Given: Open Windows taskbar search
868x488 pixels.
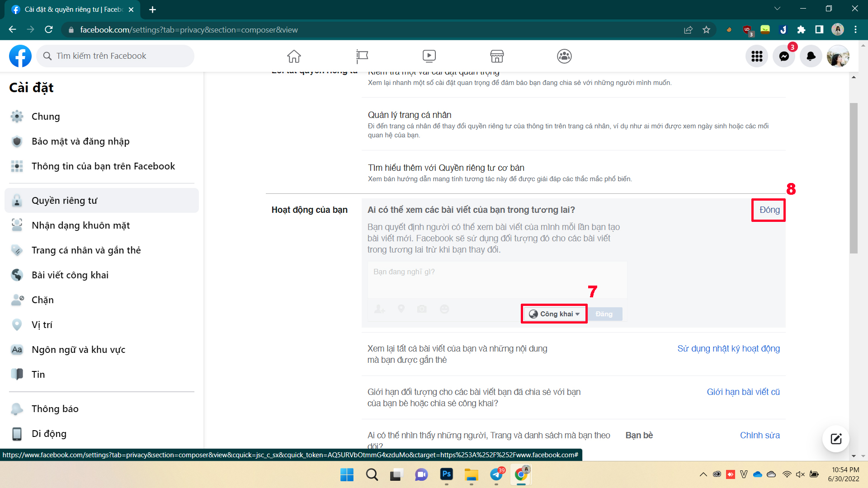Looking at the screenshot, I should point(372,474).
